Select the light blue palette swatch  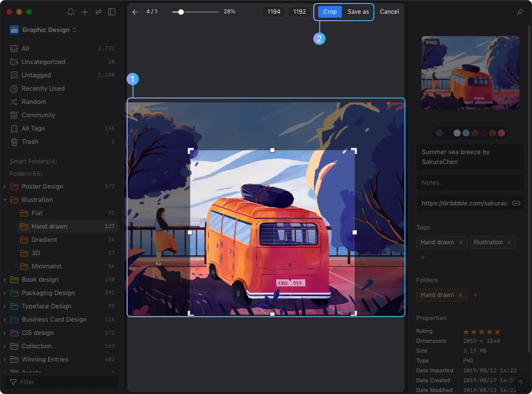coord(466,133)
